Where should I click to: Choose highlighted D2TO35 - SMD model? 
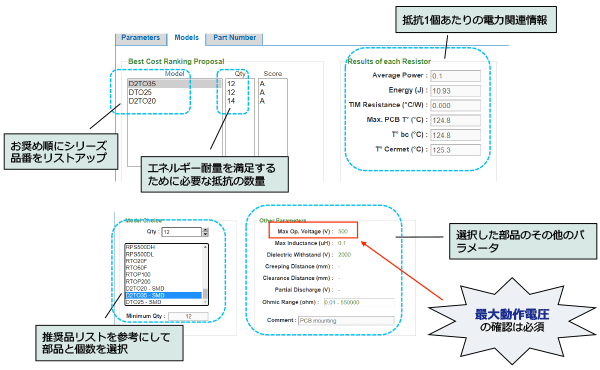[163, 295]
